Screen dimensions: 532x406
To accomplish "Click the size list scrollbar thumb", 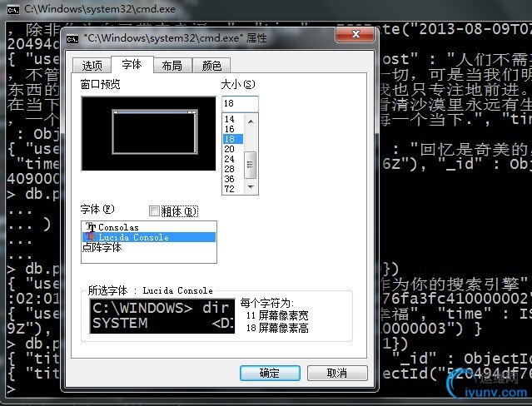I will [251, 165].
